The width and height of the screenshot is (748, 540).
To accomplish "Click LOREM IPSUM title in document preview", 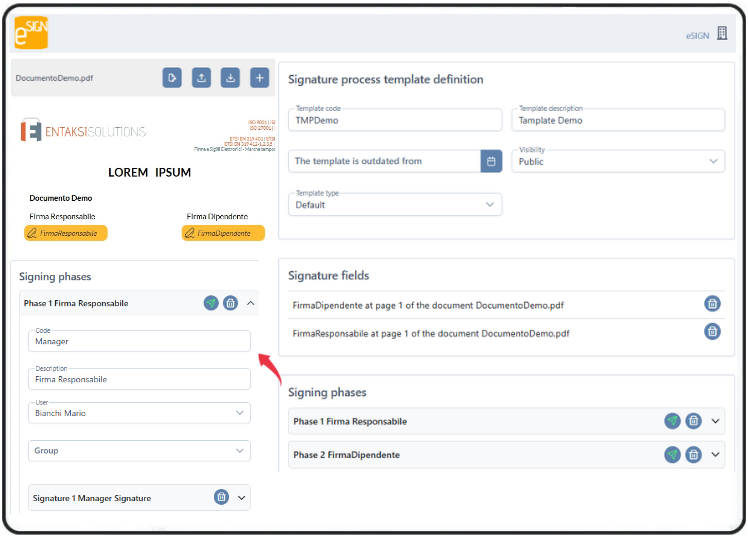I will pos(149,173).
